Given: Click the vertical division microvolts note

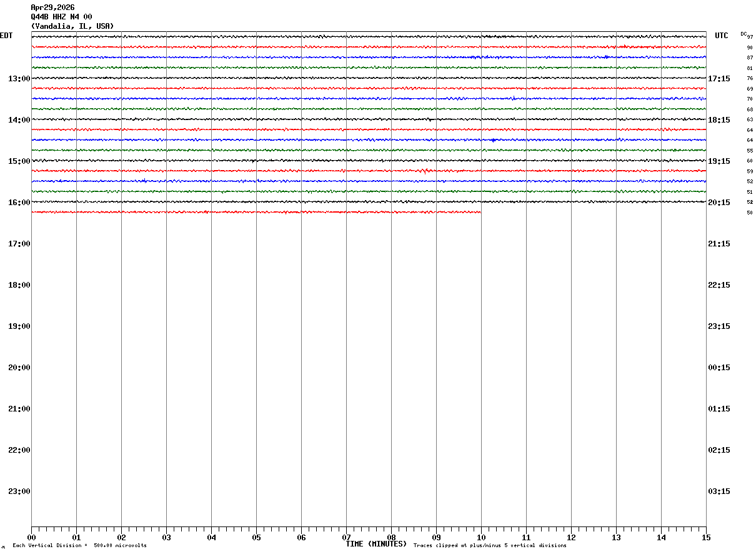Looking at the screenshot, I should click(x=79, y=546).
